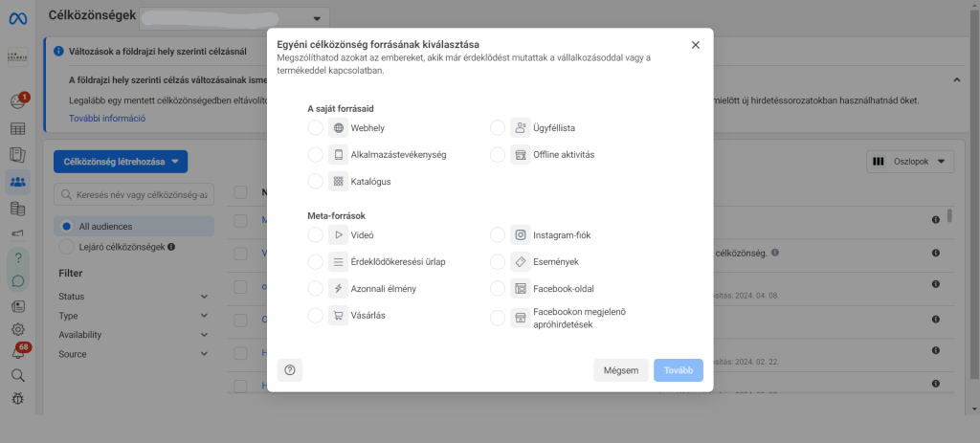This screenshot has width=980, height=443.
Task: Click the Audiences people icon in left sidebar
Action: point(17,182)
